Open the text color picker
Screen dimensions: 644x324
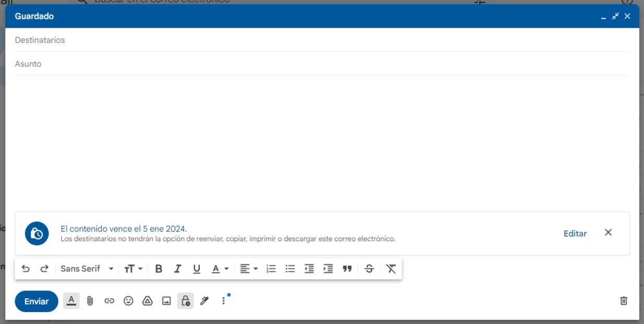click(x=220, y=269)
